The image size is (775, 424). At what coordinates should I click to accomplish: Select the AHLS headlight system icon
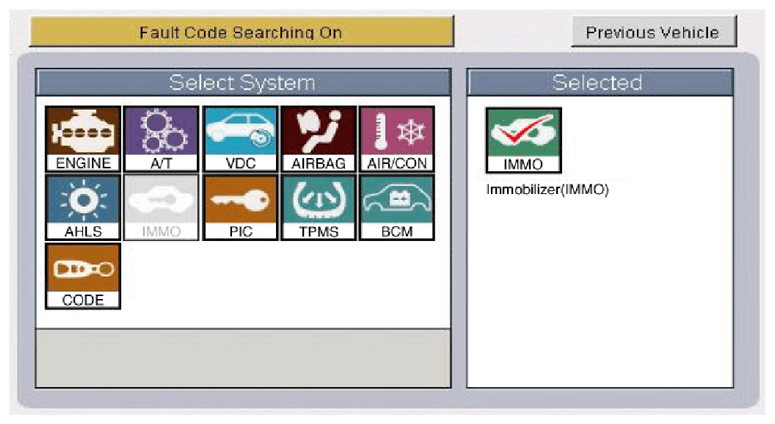82,207
